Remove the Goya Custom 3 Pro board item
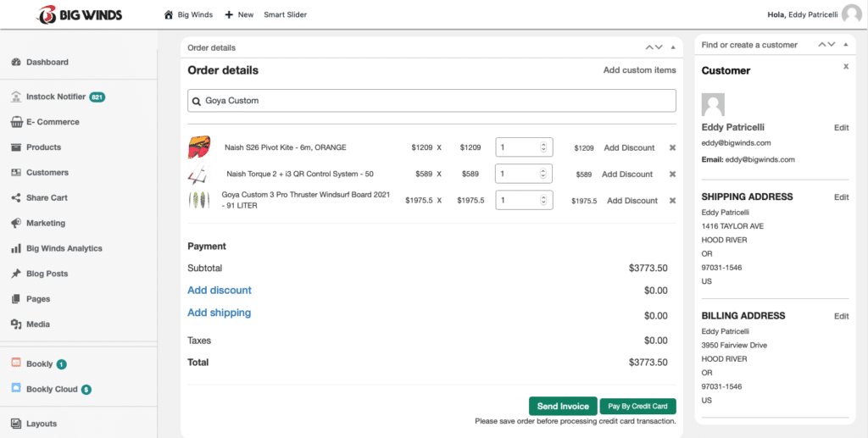 [672, 201]
